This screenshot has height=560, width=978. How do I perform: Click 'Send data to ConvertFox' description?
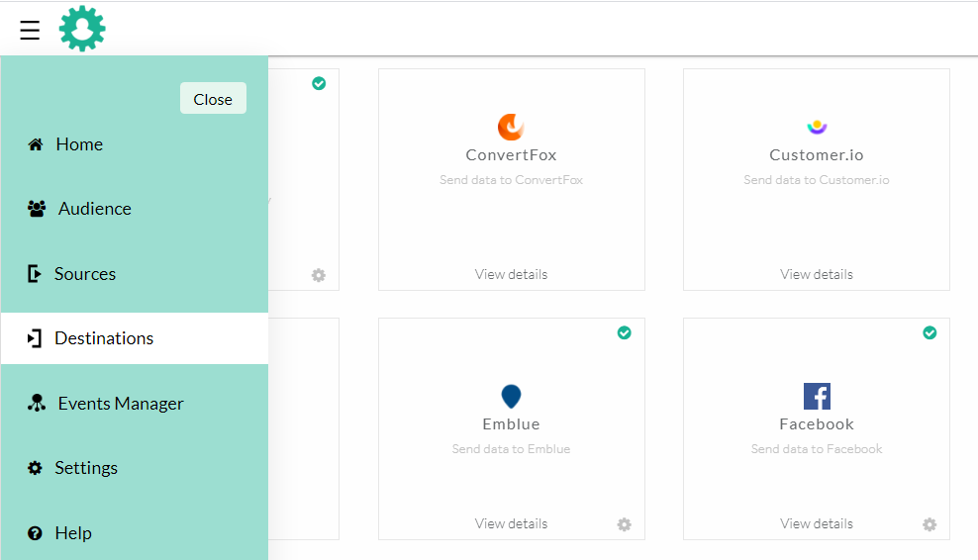(511, 180)
